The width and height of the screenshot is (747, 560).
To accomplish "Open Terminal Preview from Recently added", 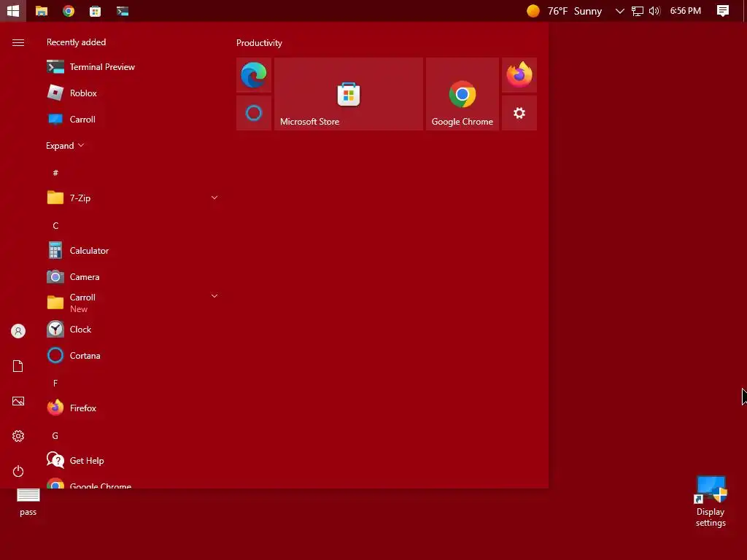I will pyautogui.click(x=133, y=66).
